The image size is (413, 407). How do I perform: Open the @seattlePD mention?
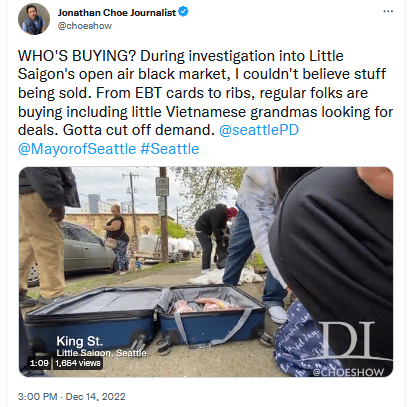coord(259,130)
